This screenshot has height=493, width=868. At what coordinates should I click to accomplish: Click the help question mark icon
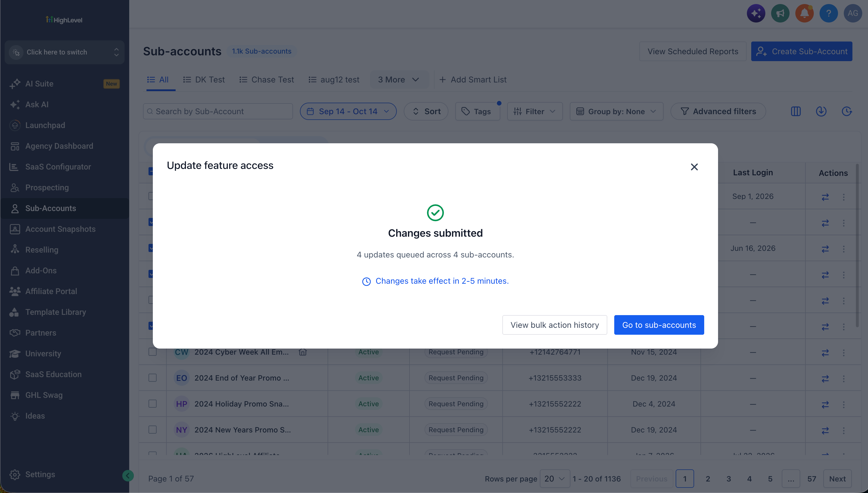click(x=828, y=14)
